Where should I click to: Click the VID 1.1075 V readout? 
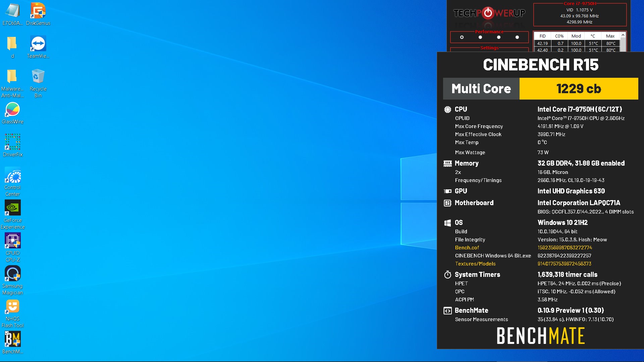(x=579, y=10)
